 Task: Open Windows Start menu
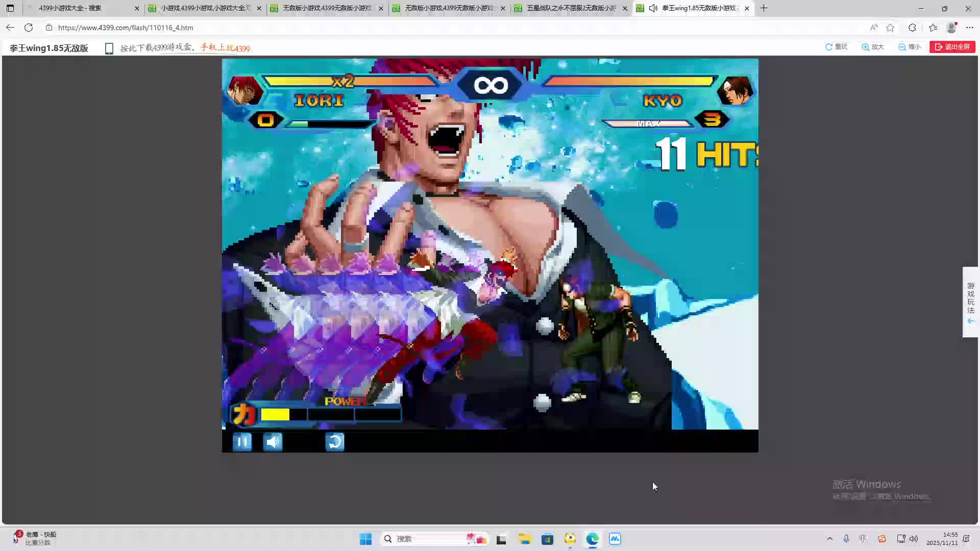click(365, 539)
